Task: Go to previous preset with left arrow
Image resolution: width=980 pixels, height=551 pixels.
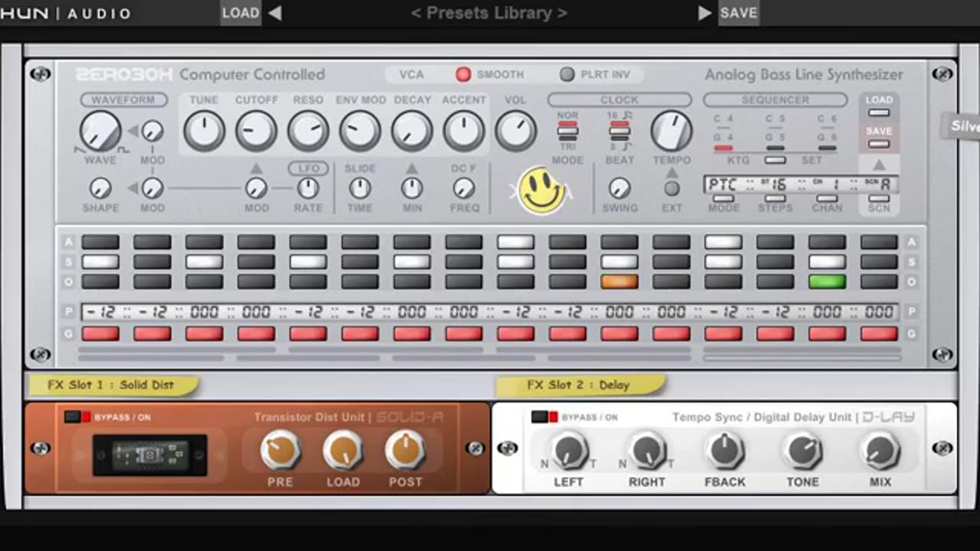Action: 275,13
